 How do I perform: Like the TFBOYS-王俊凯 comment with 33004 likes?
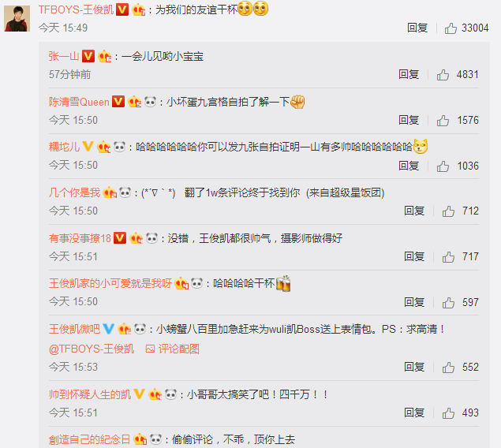point(451,28)
